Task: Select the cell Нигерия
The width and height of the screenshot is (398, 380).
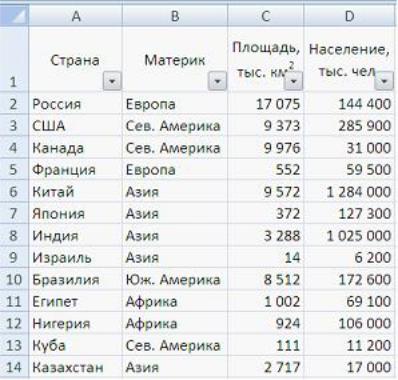Action: tap(76, 323)
